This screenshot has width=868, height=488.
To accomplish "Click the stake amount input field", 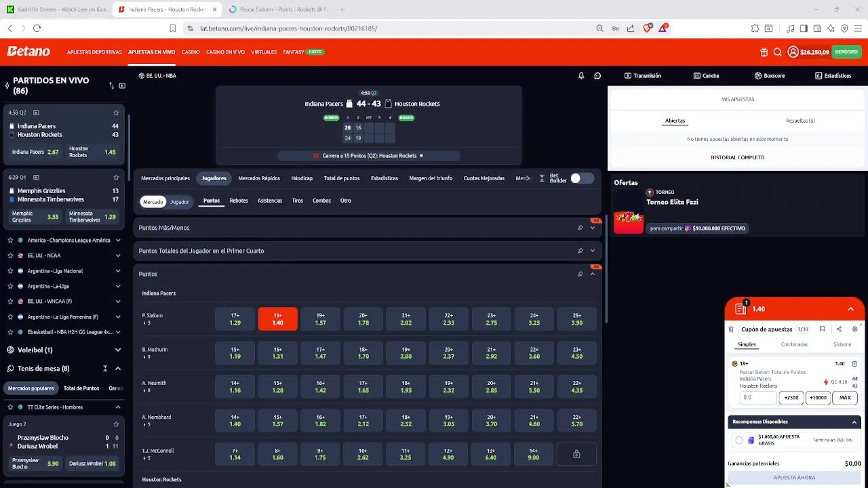I will point(757,398).
